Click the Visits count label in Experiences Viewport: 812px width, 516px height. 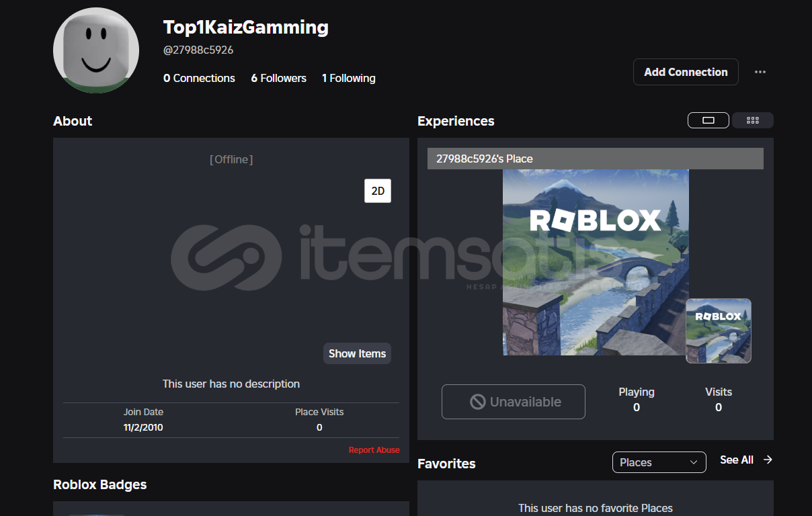(x=719, y=392)
